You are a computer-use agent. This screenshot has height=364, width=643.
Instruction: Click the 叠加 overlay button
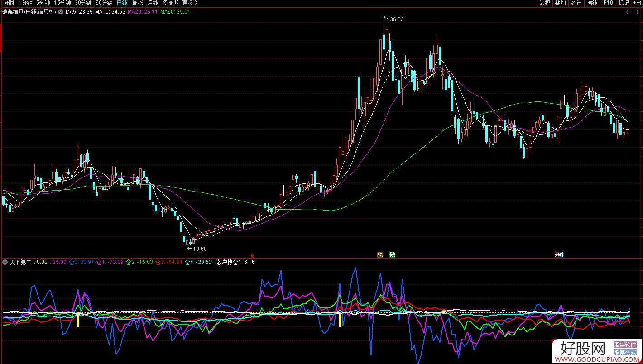(x=561, y=3)
